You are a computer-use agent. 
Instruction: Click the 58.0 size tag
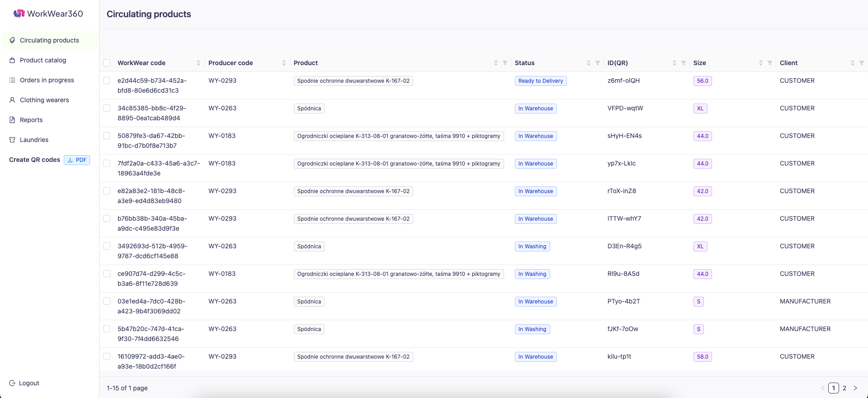pyautogui.click(x=703, y=357)
